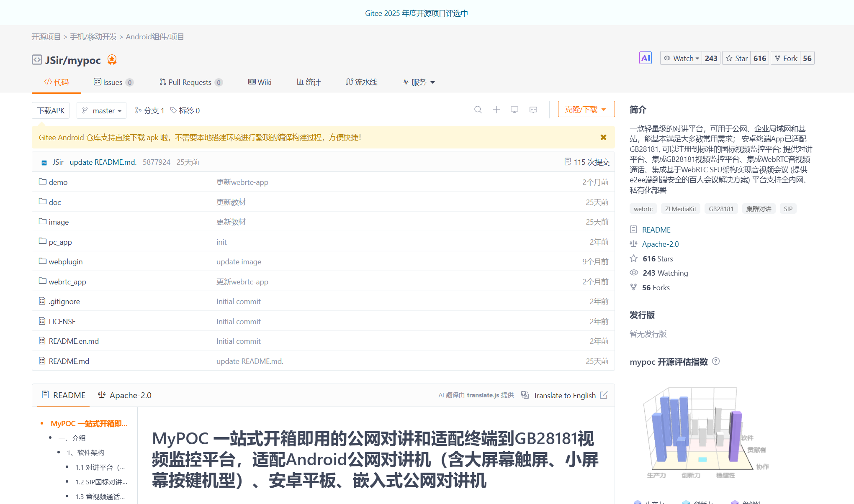Launch the Web IDE monitor icon
This screenshot has width=854, height=504.
514,110
